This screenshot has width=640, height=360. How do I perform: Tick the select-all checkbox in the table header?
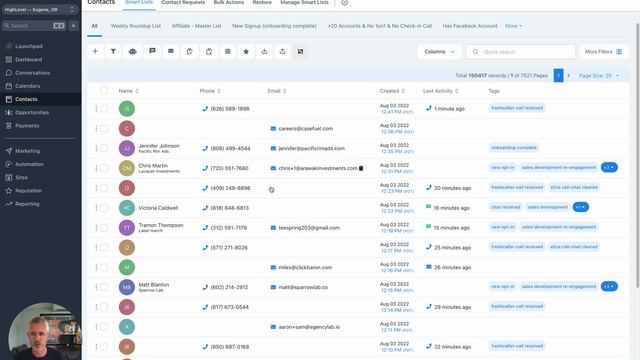104,91
